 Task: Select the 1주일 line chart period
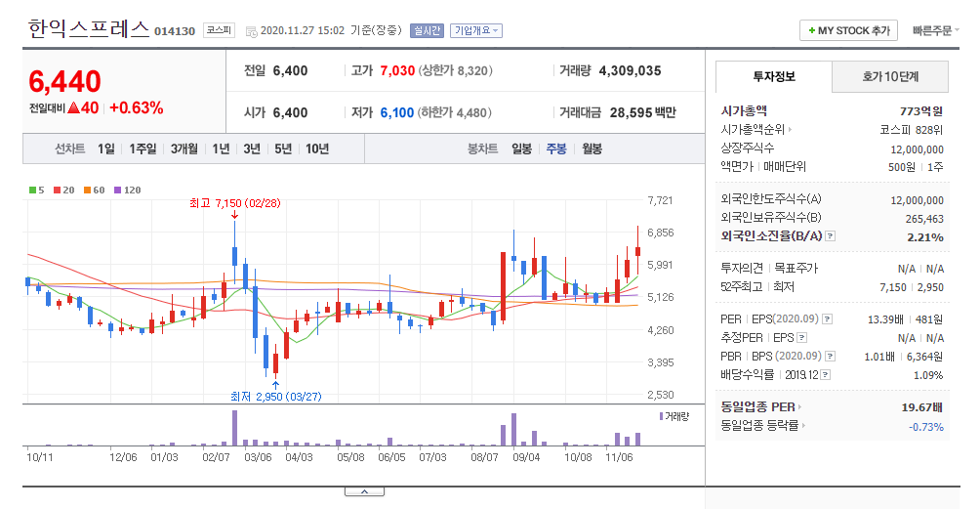pos(143,148)
